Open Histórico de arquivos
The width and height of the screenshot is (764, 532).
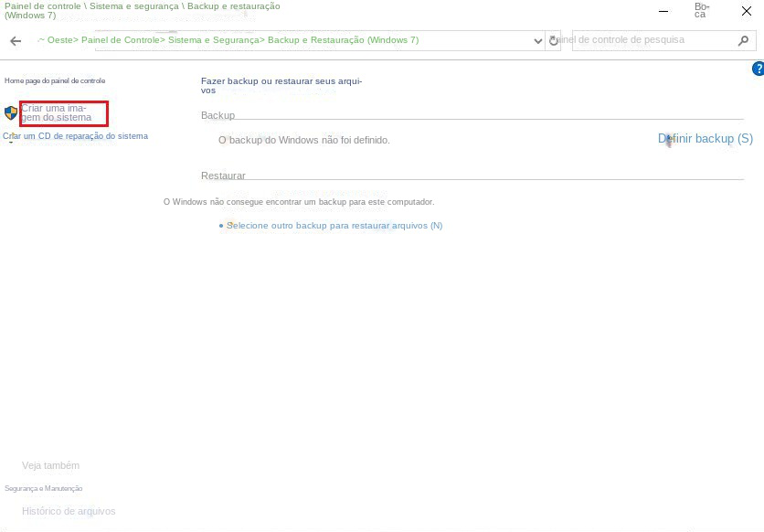click(x=69, y=511)
